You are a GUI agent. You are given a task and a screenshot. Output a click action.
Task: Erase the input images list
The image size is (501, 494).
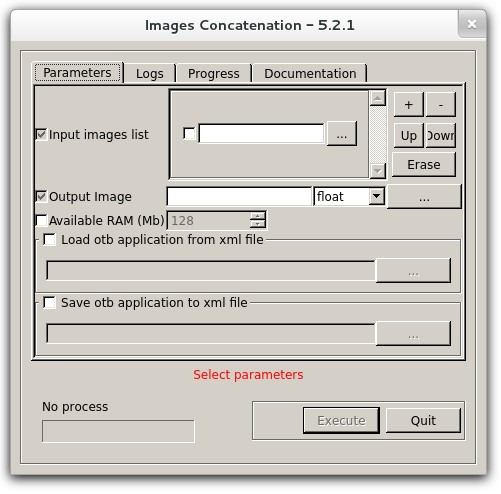click(x=424, y=165)
